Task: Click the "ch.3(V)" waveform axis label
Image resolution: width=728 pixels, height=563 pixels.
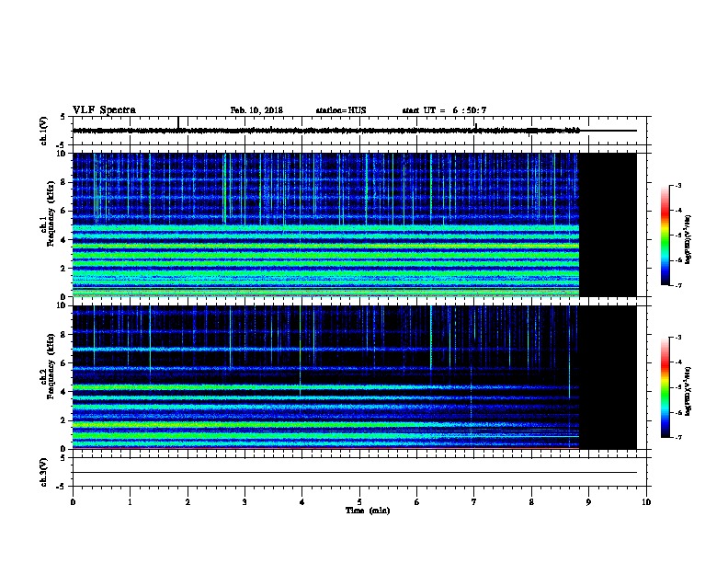Action: [43, 472]
